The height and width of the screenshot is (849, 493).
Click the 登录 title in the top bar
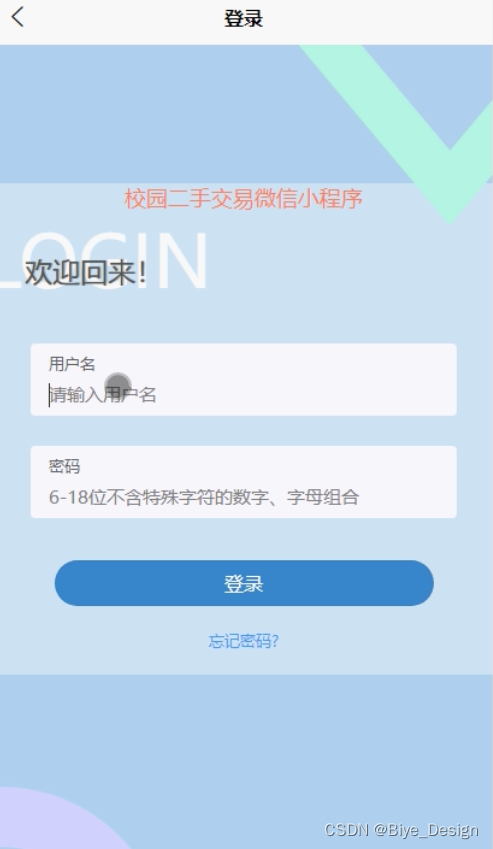tap(244, 18)
